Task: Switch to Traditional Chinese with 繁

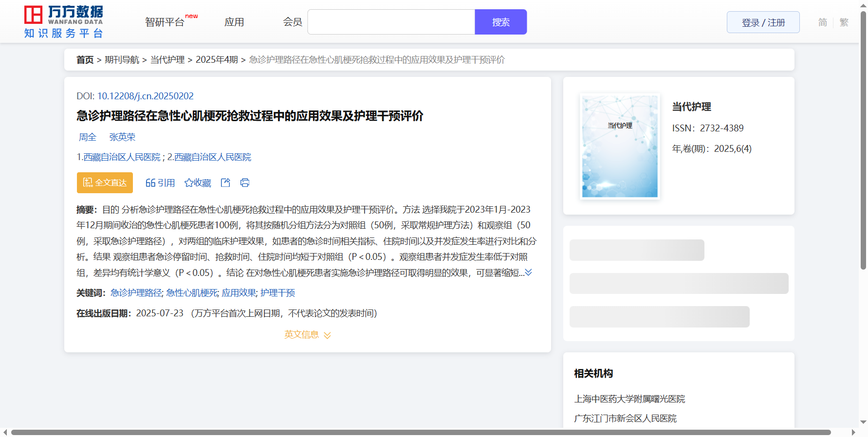Action: click(x=844, y=22)
